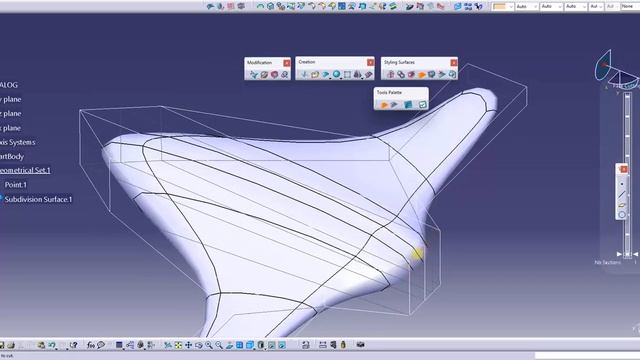The height and width of the screenshot is (360, 640).
Task: Click the square outline icon in Creation toolbar
Action: point(347,74)
